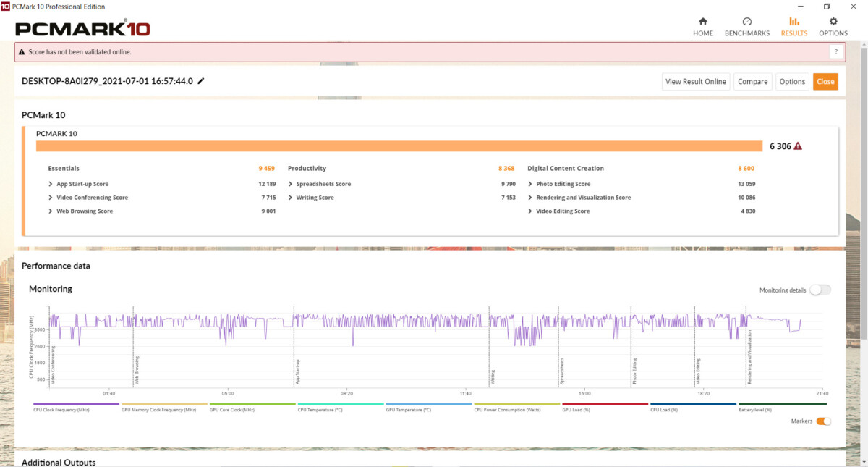This screenshot has height=467, width=868.
Task: Open Options gear icon in header
Action: point(833,22)
